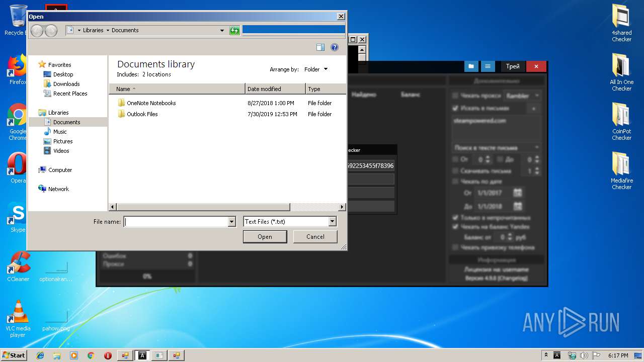This screenshot has width=644, height=362.
Task: Click the Opera taskbar icon
Action: point(108,355)
